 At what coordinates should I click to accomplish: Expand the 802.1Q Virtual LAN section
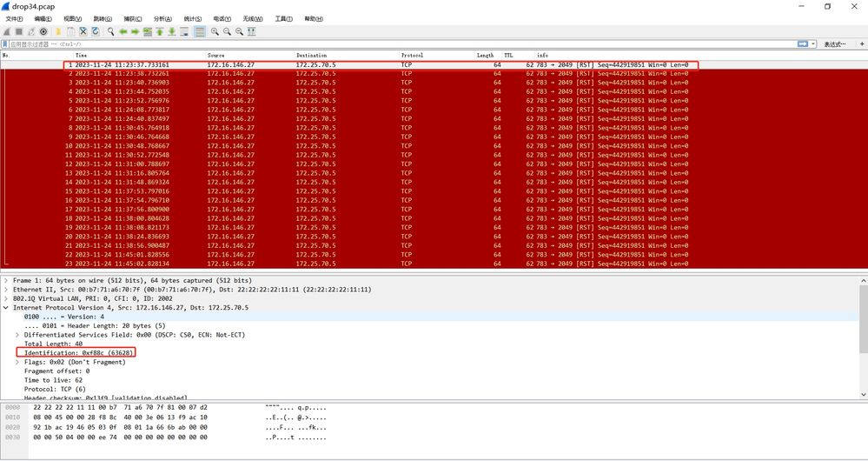point(6,298)
